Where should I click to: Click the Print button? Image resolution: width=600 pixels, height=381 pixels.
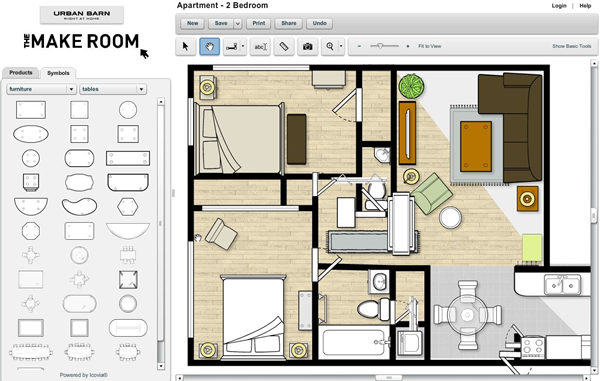[259, 23]
